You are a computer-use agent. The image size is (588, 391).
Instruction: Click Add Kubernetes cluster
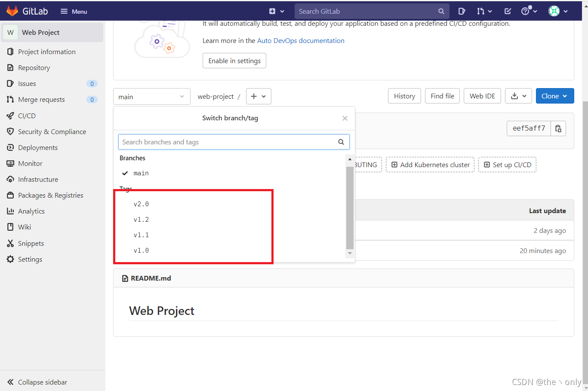430,165
